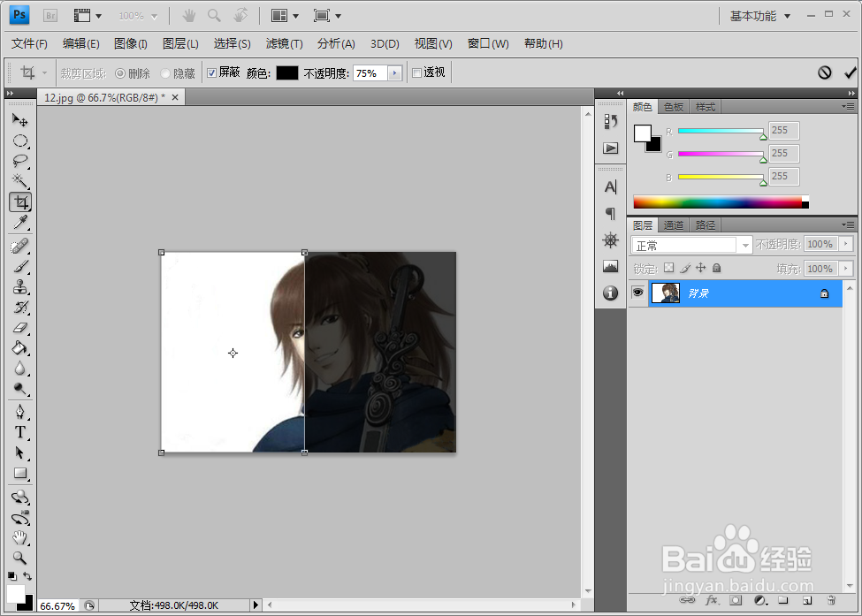Open the Character panel icon

[610, 187]
